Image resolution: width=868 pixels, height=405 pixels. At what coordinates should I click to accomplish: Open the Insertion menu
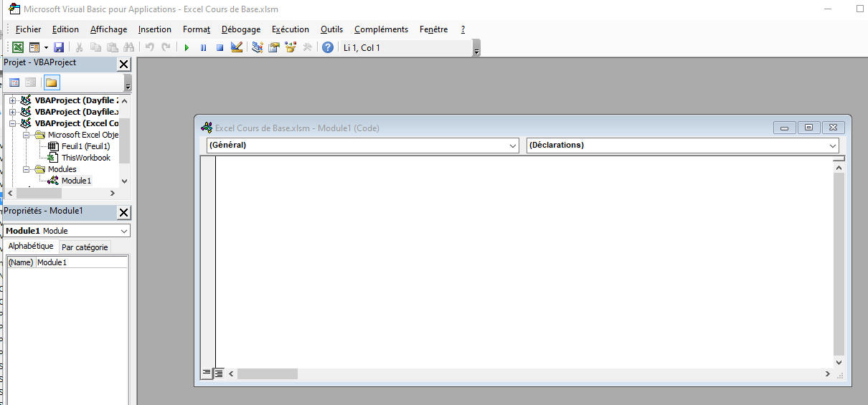pos(155,29)
